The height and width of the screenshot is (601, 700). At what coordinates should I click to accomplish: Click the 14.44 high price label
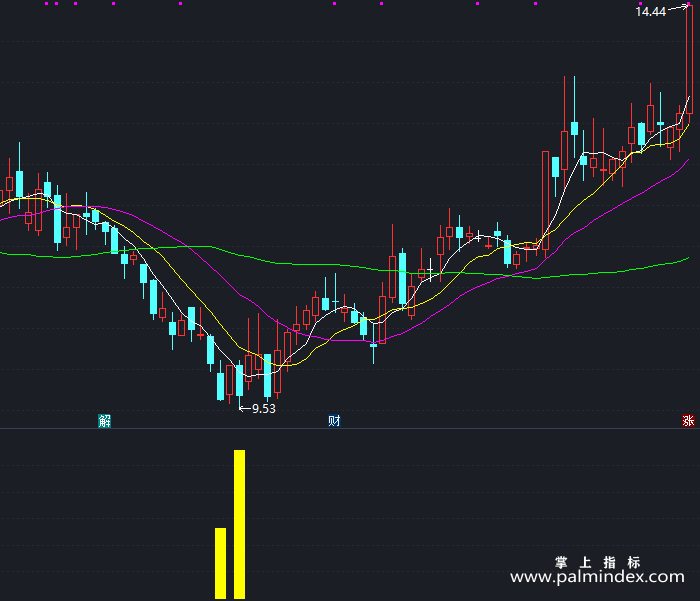pyautogui.click(x=650, y=12)
